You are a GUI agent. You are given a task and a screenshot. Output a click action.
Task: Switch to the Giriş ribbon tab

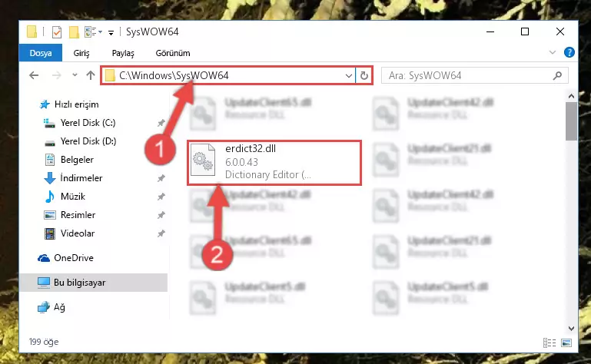click(81, 53)
